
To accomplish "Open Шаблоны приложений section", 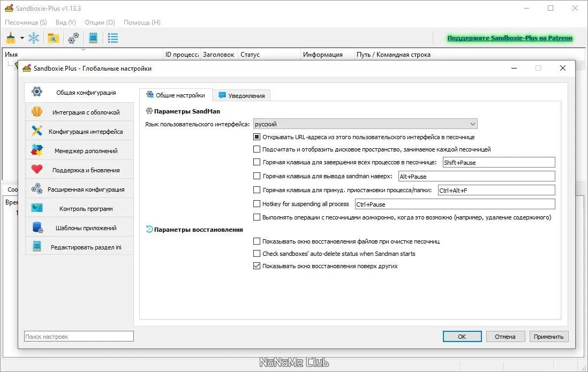I will pos(79,227).
